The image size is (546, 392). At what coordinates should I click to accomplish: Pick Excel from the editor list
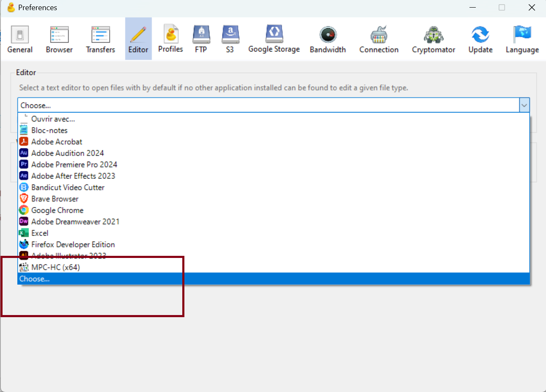click(274, 233)
